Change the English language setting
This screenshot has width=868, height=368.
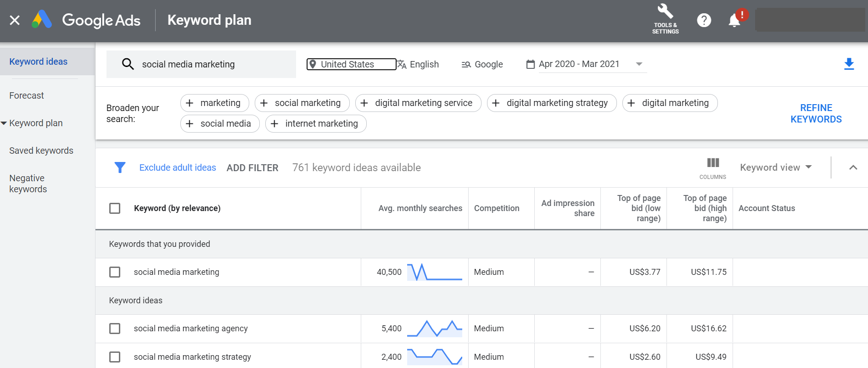(418, 64)
